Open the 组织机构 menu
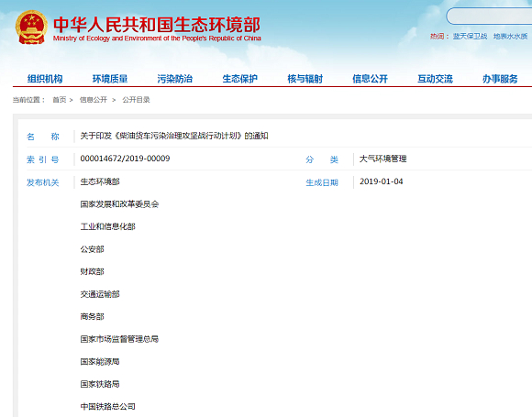The height and width of the screenshot is (417, 532). pos(45,79)
